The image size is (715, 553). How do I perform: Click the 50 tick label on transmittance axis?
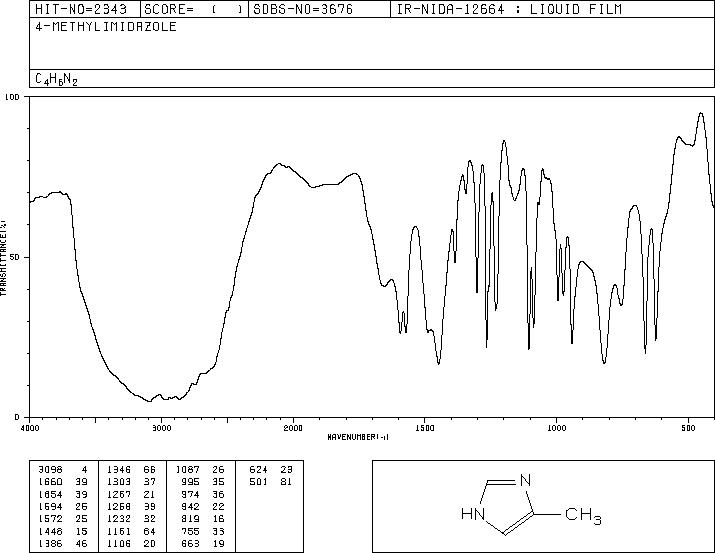click(15, 257)
